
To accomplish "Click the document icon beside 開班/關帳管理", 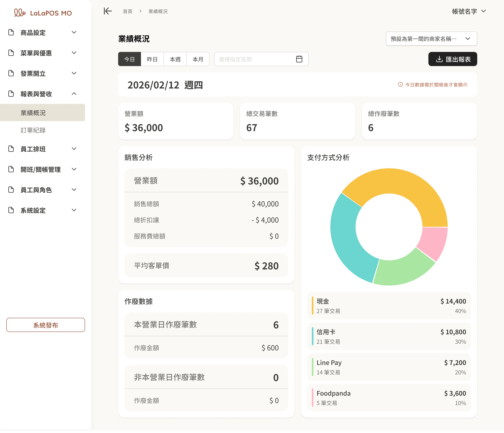I will tap(11, 169).
